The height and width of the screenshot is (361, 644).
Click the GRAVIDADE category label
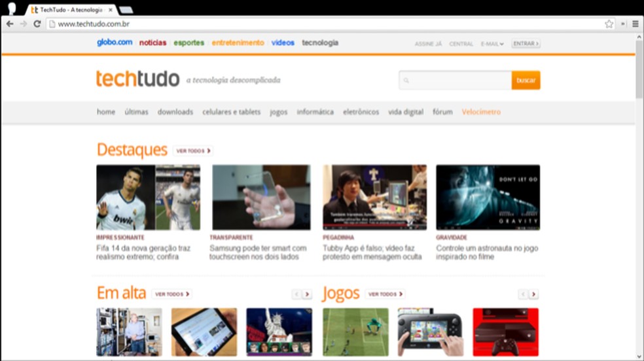[452, 237]
